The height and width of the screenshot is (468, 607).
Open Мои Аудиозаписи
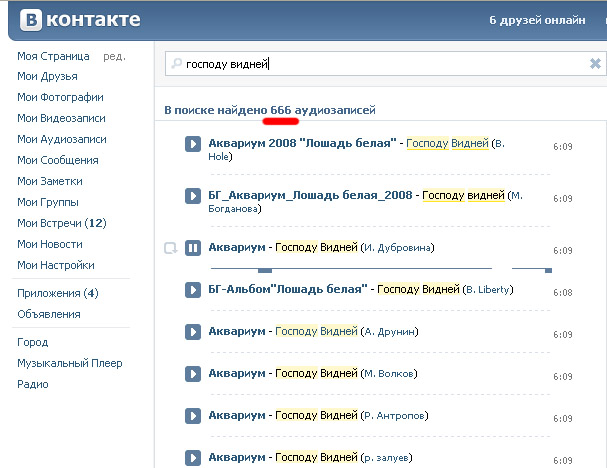[x=62, y=139]
